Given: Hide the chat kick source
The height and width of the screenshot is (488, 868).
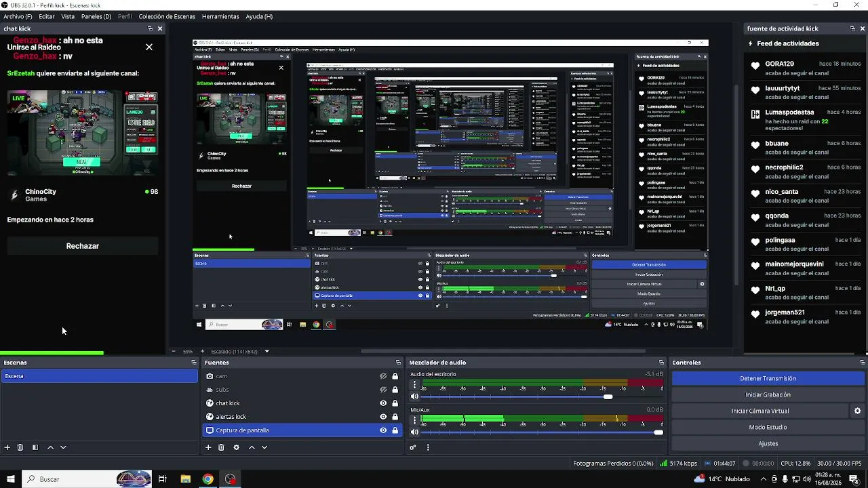Looking at the screenshot, I should pos(383,403).
